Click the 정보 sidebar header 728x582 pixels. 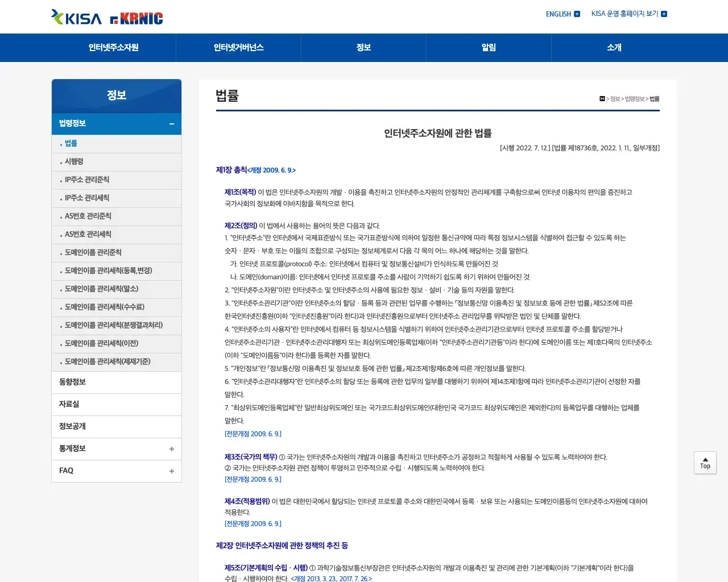click(x=117, y=95)
